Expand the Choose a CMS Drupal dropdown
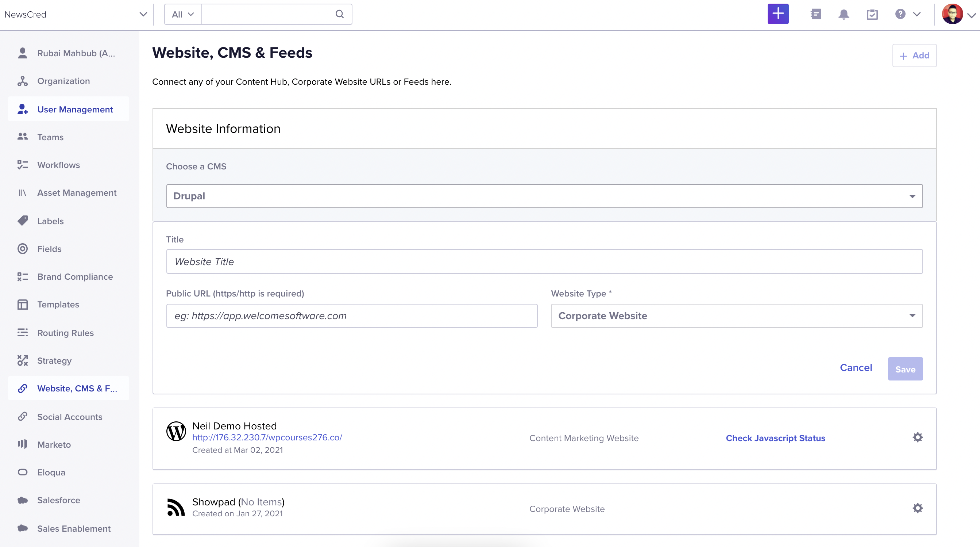 544,196
